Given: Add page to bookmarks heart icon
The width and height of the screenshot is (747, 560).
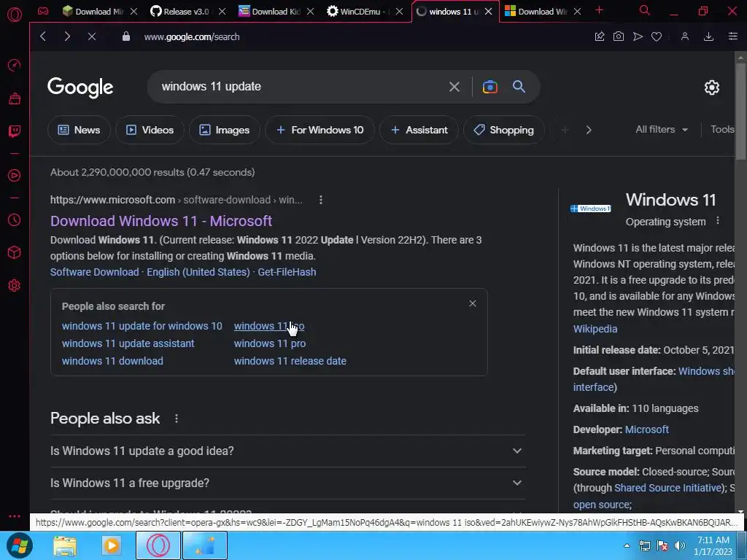Looking at the screenshot, I should click(657, 36).
